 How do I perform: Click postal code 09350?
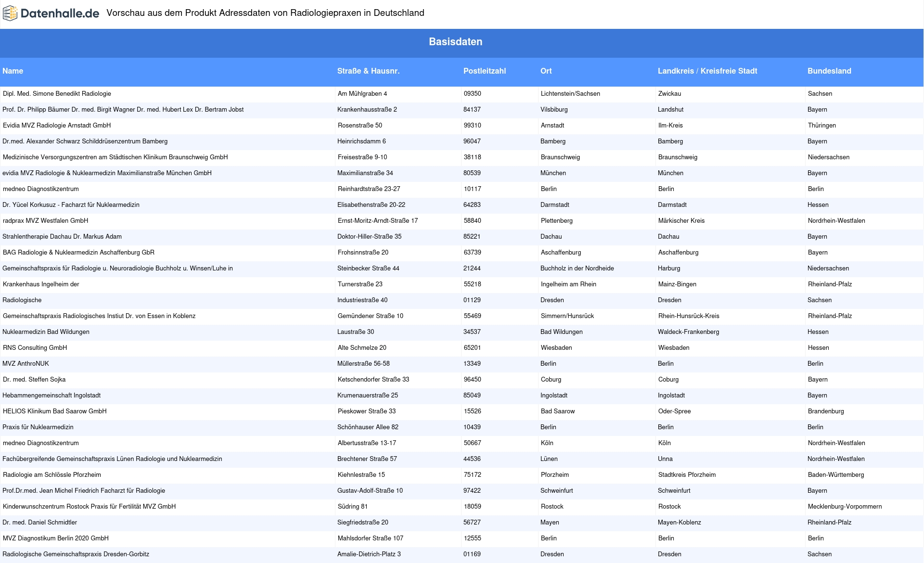point(473,94)
